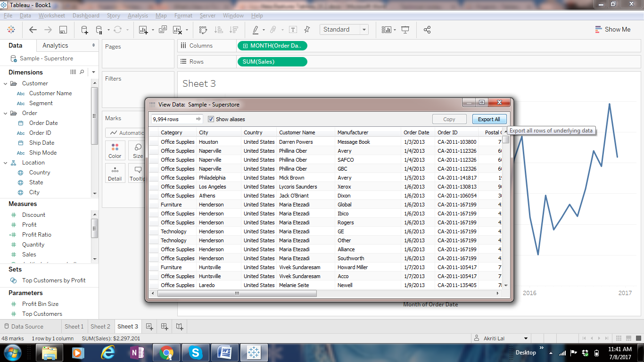Viewport: 644px width, 362px height.
Task: Click the Duplicate sheet icon
Action: [x=163, y=30]
